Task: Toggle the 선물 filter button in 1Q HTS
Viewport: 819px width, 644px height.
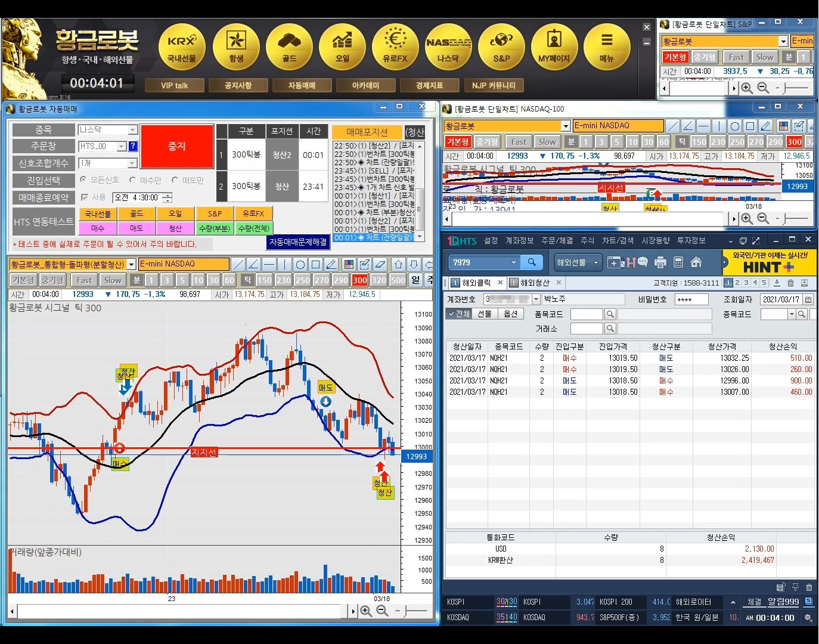Action: 485,314
